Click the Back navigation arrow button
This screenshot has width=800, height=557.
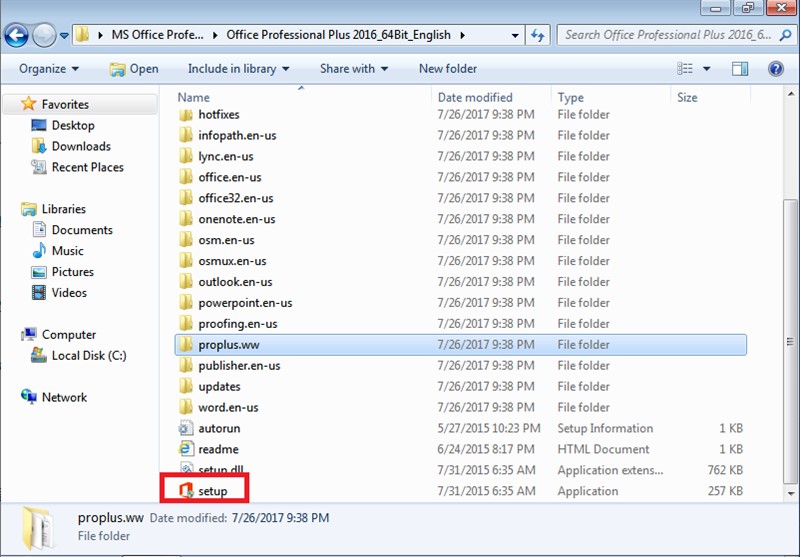coord(17,36)
